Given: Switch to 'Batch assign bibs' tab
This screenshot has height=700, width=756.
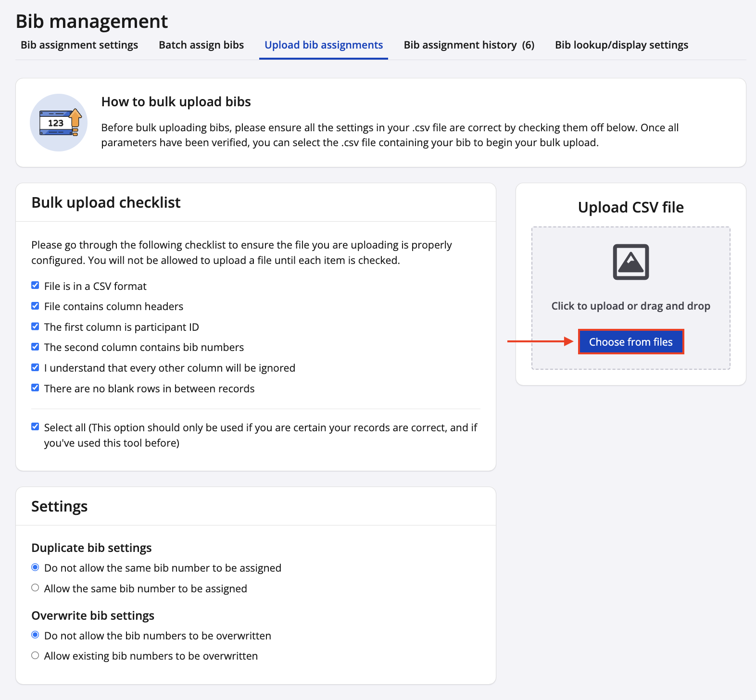Looking at the screenshot, I should coord(201,45).
